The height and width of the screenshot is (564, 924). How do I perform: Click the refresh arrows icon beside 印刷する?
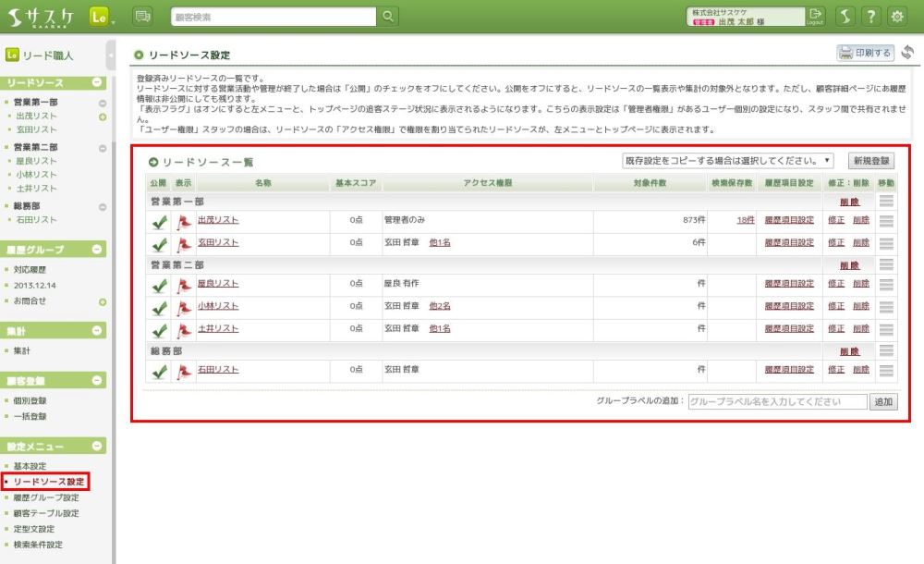(907, 53)
